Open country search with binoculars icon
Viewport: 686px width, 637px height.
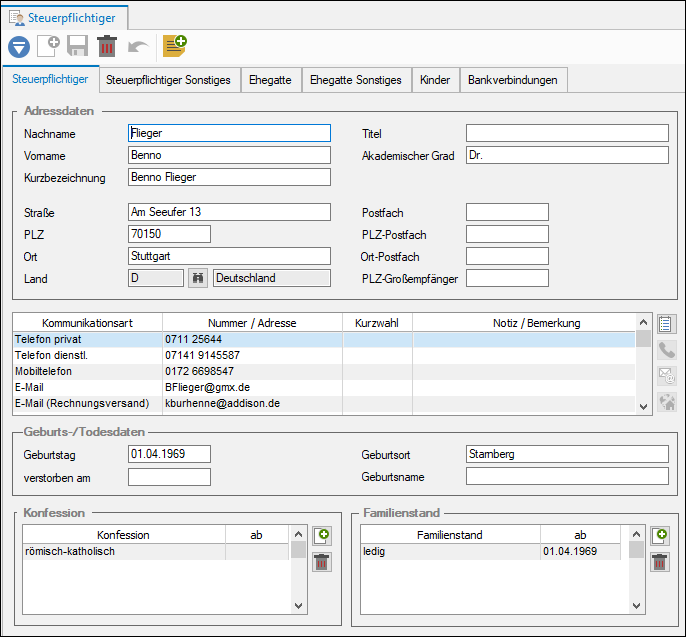pyautogui.click(x=198, y=278)
